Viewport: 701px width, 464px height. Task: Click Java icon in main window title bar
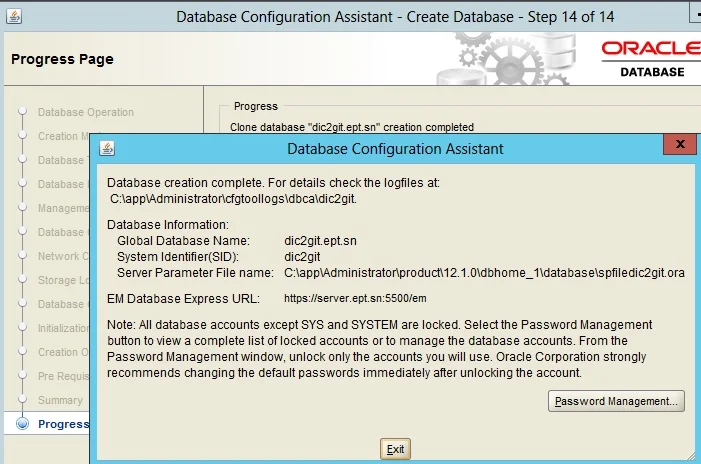[x=14, y=17]
